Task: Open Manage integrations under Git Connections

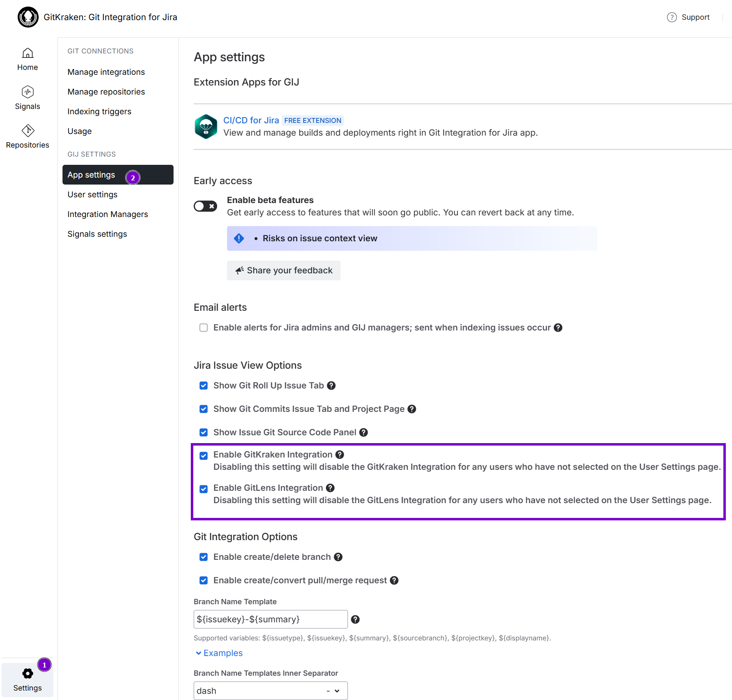Action: (106, 72)
